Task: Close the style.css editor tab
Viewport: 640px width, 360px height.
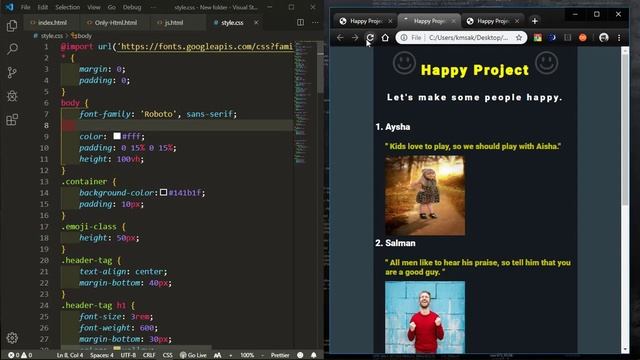Action: [x=256, y=22]
